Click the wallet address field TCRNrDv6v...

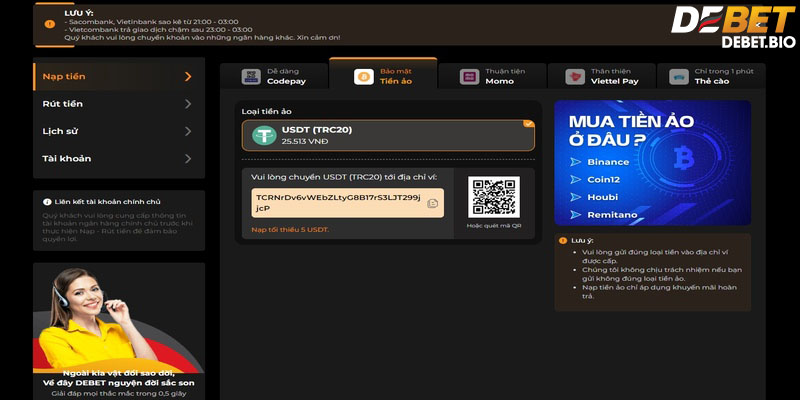(347, 203)
